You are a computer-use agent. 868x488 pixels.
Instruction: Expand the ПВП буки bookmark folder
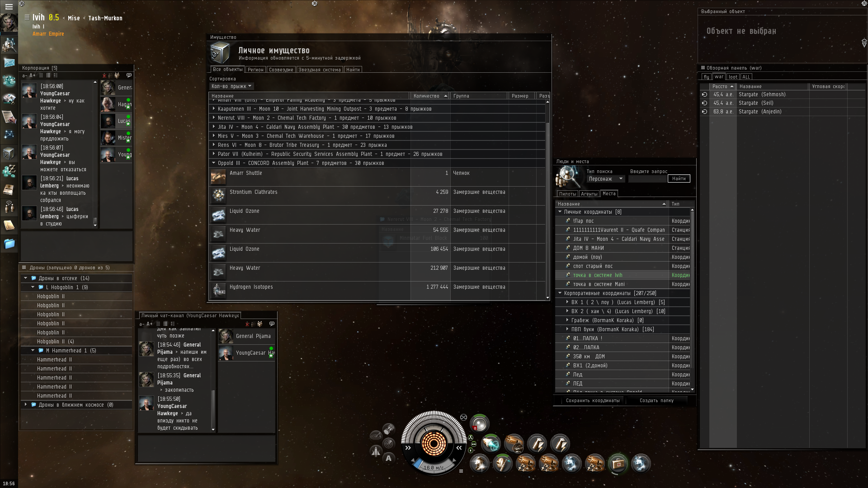567,329
